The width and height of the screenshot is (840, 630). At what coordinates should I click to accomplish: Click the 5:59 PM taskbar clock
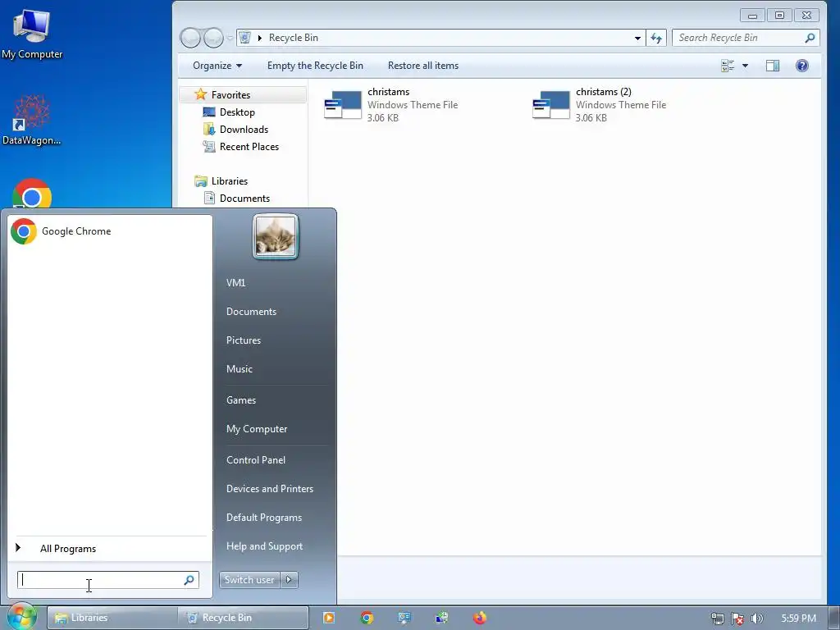798,619
